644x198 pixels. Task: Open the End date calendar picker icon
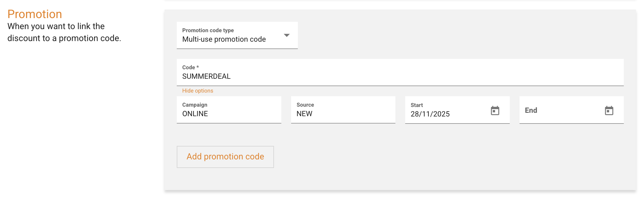tap(609, 111)
